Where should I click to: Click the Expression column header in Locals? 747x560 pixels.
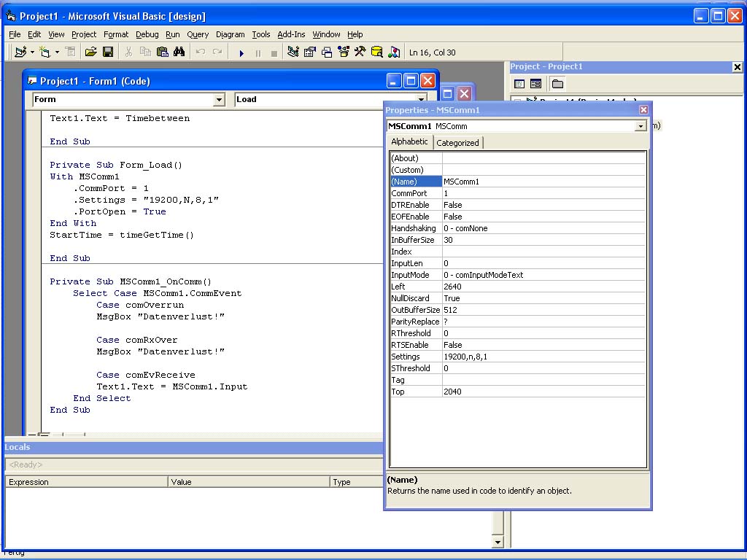87,482
